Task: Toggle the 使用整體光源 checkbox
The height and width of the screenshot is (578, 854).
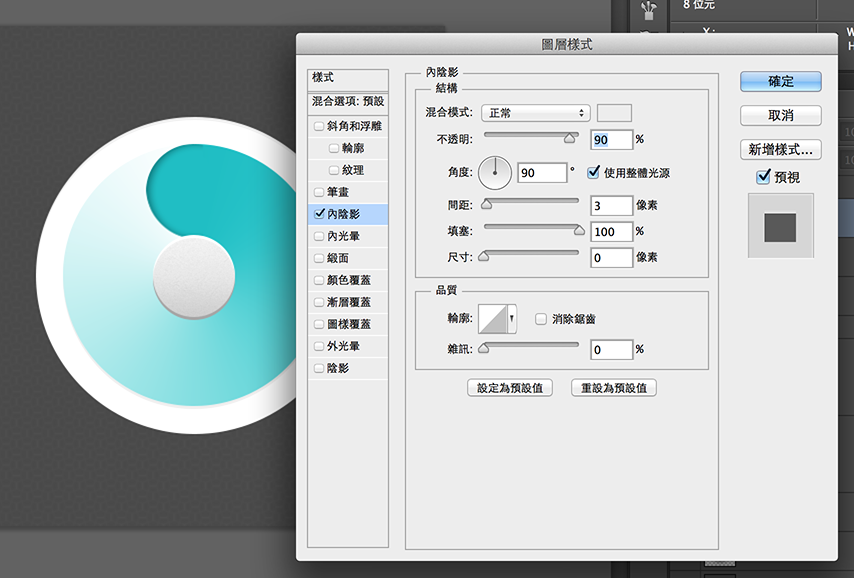Action: click(593, 173)
